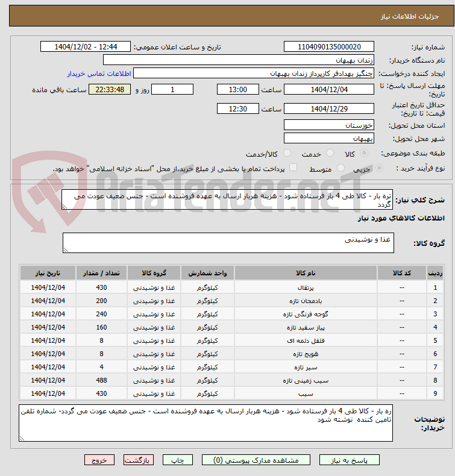Click the response deadline date 1404/12/04 field
This screenshot has height=476, width=455.
coord(328,90)
